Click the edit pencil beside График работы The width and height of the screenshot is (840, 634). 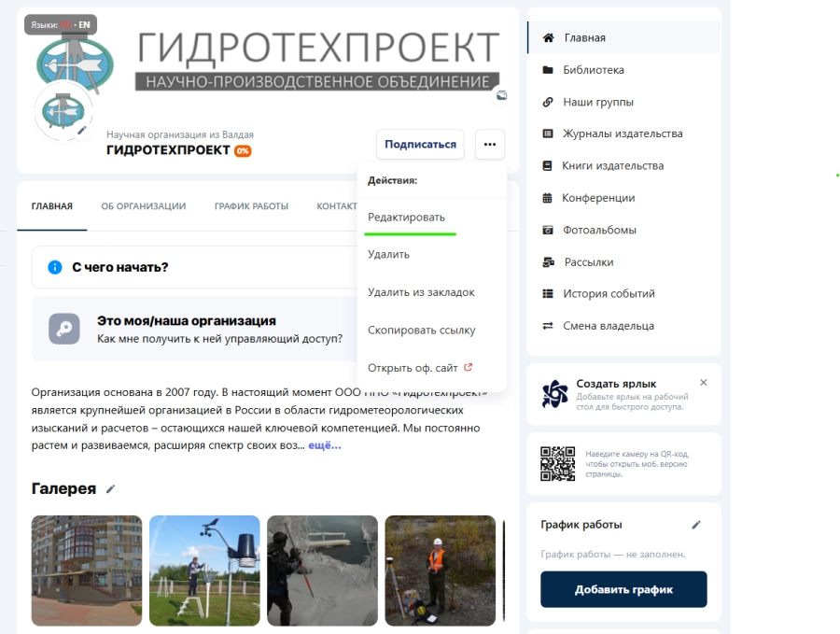(x=695, y=525)
